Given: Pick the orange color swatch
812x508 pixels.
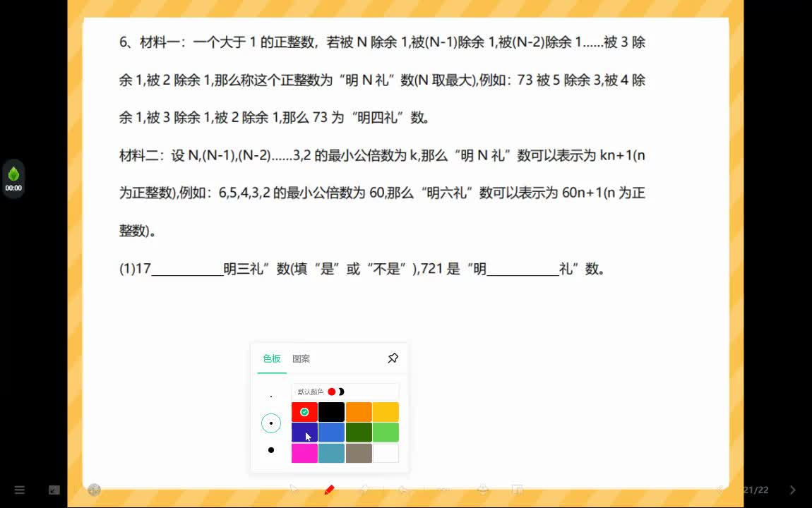Looking at the screenshot, I should coord(359,412).
